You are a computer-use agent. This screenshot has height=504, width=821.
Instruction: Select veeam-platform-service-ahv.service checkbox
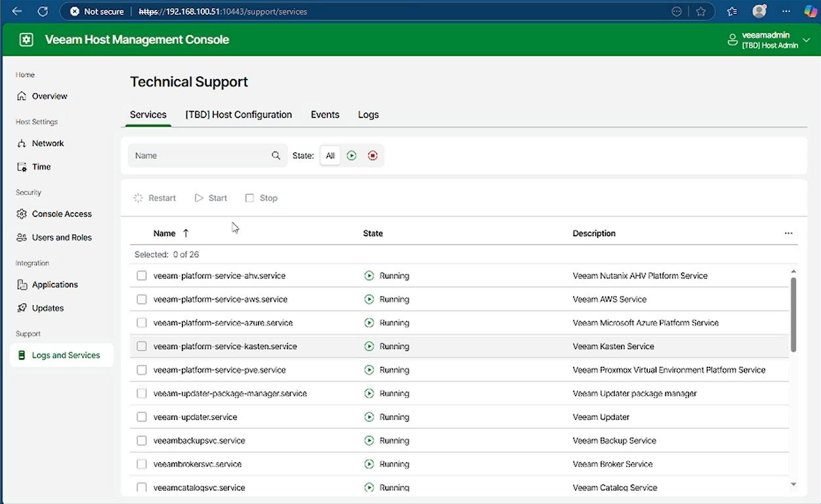142,276
